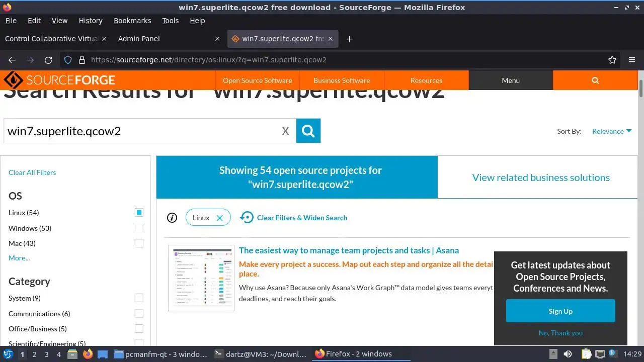Image resolution: width=644 pixels, height=362 pixels.
Task: Switch to the Admin Panel tab
Action: point(169,39)
